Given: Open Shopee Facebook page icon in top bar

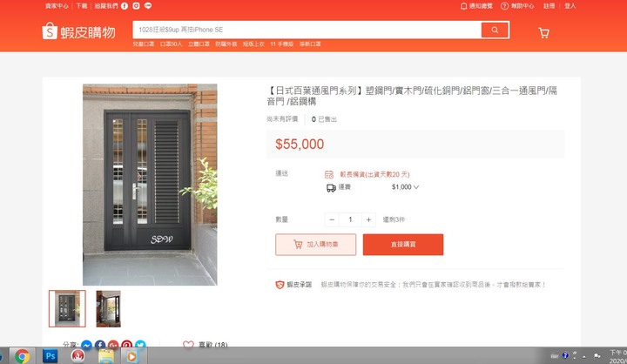Looking at the screenshot, I should [125, 6].
